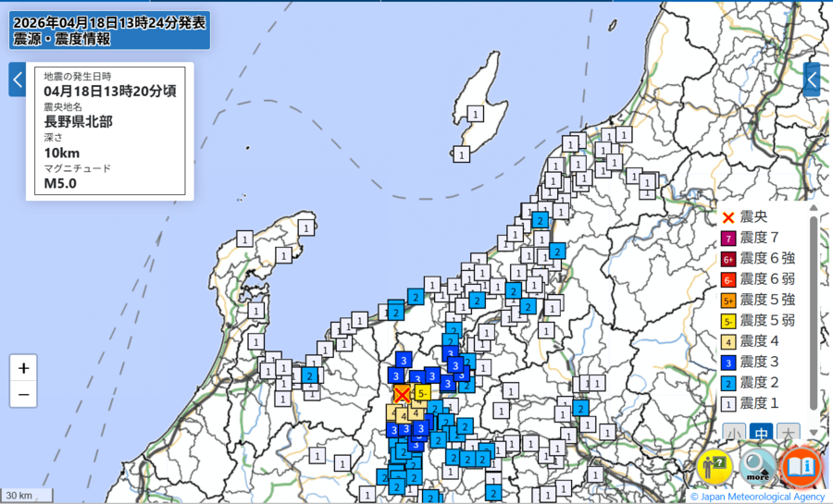Expand the right side panel chevron

click(x=812, y=80)
